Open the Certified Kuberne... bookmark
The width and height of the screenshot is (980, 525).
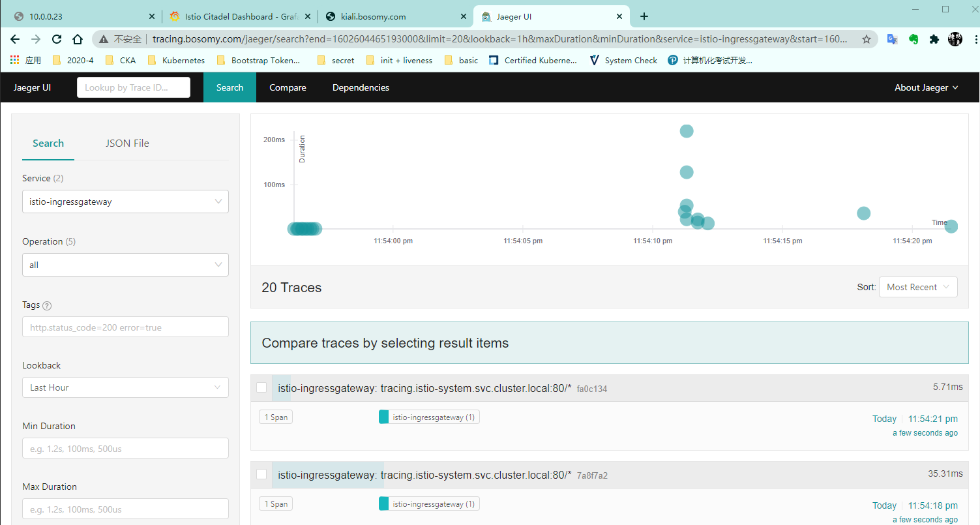click(x=533, y=60)
